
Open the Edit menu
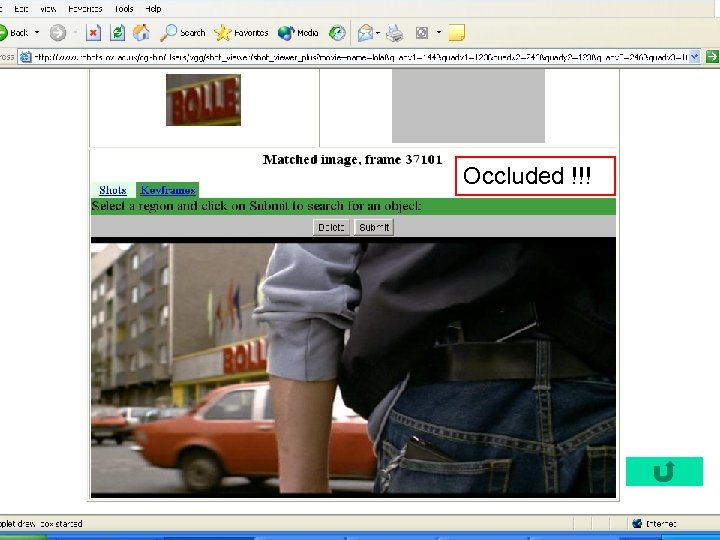pos(21,9)
